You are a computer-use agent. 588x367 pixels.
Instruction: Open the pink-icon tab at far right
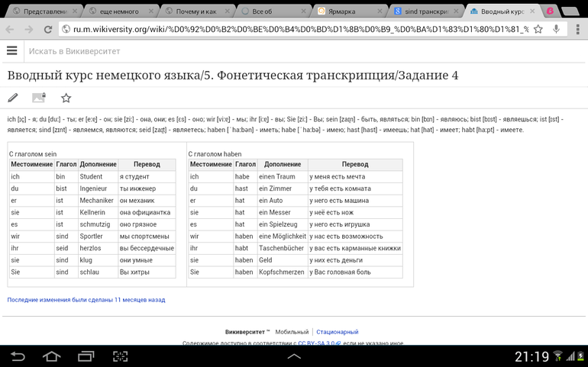pyautogui.click(x=550, y=11)
